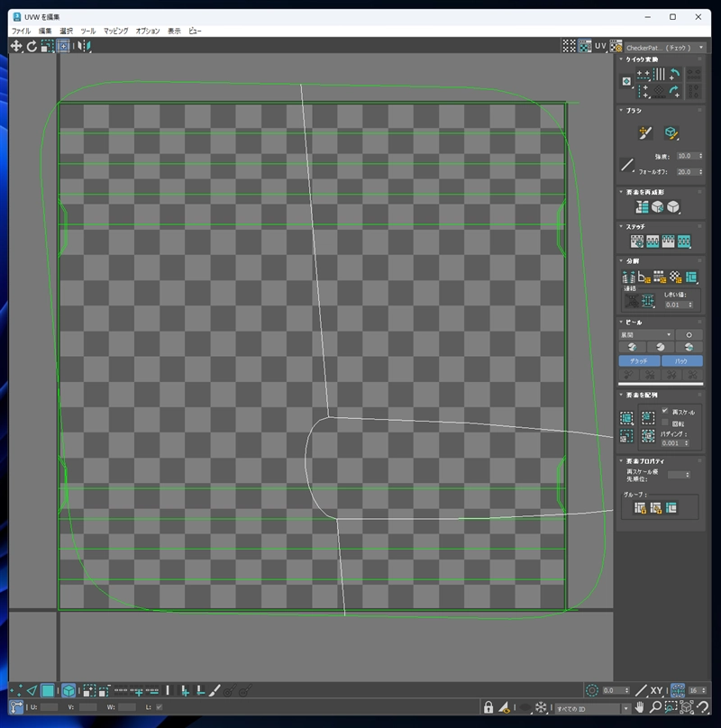Click the パディング value field
The width and height of the screenshot is (721, 728).
pyautogui.click(x=671, y=442)
